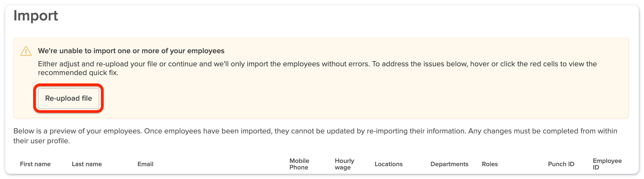Choose the Hourly wage column header
Image resolution: width=644 pixels, height=179 pixels.
point(344,164)
